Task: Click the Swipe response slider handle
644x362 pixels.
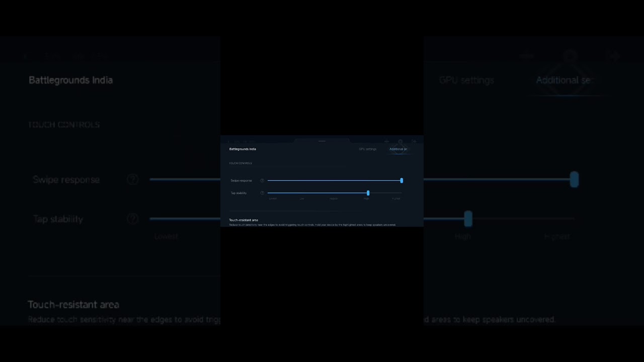Action: 401,180
